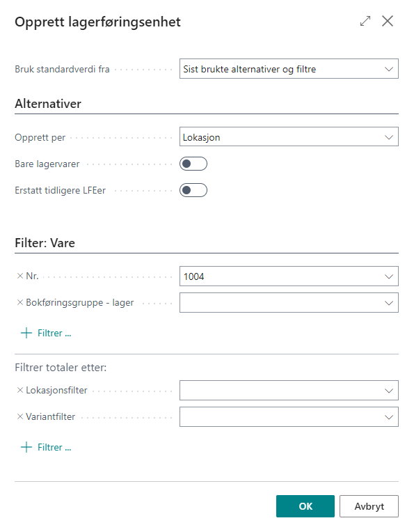Toggle the Bare lagervarer switch
Image resolution: width=414 pixels, height=532 pixels.
click(x=193, y=164)
